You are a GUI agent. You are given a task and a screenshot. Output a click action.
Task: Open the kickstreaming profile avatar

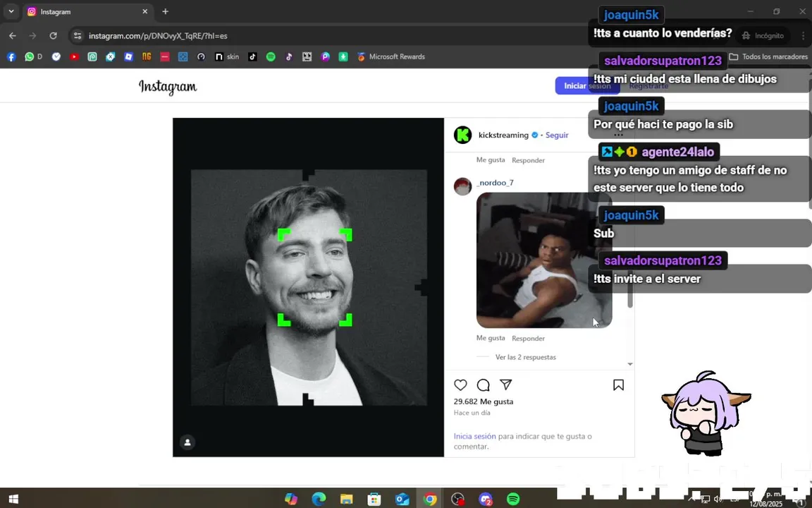(x=462, y=135)
